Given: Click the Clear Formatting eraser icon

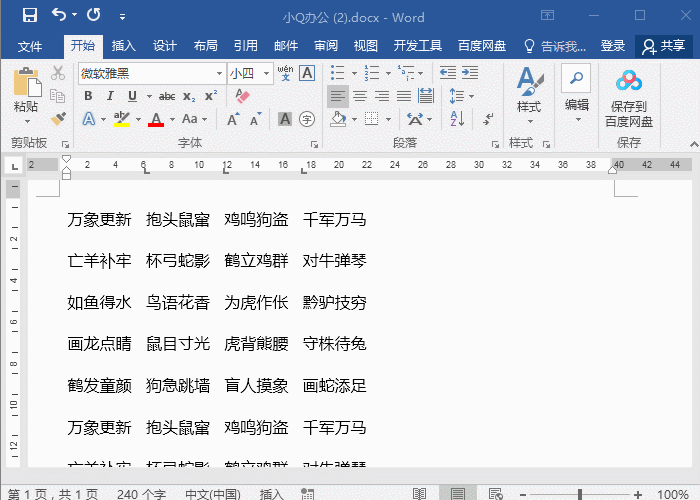Looking at the screenshot, I should (x=241, y=96).
